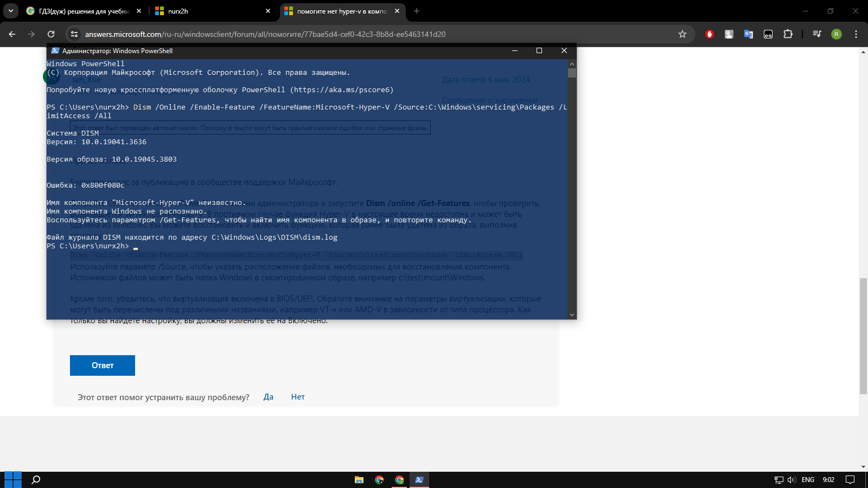
Task: Open File Explorer from the taskbar
Action: 359,480
